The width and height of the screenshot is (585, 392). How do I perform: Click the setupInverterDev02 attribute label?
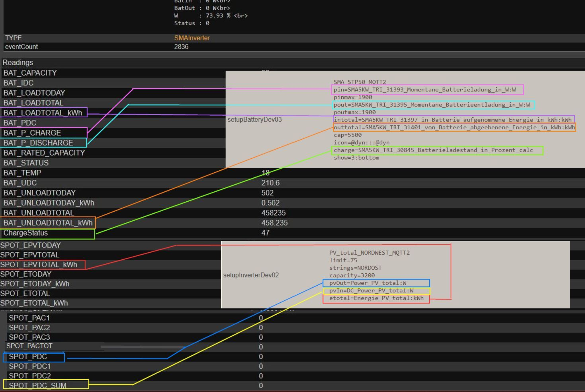pos(251,275)
